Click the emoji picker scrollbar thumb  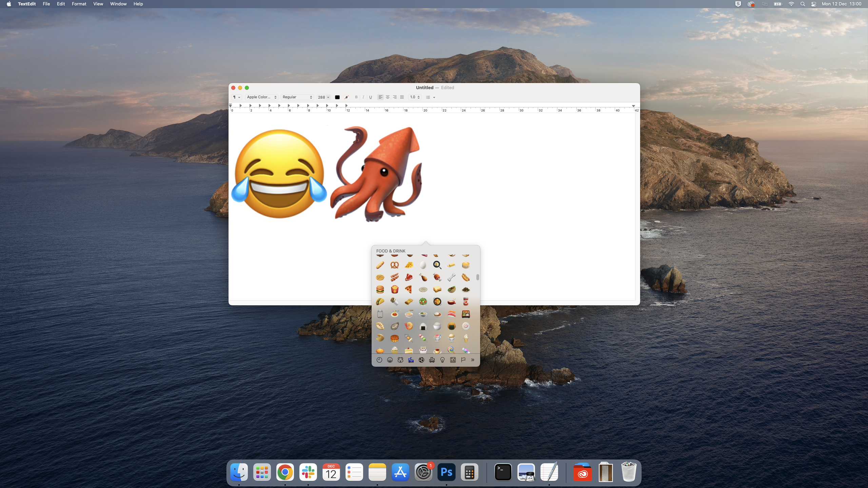click(x=477, y=277)
